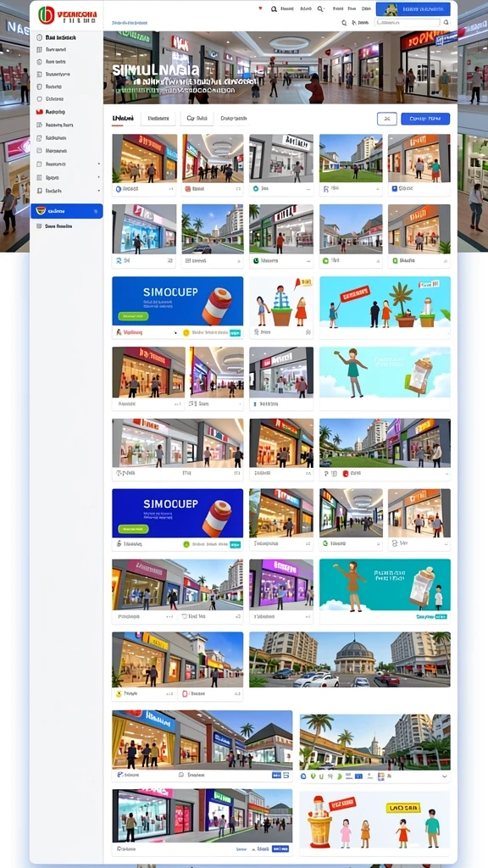Click green button on first SIMOCUEP banner
Viewport: 488px width, 868px height.
133,316
